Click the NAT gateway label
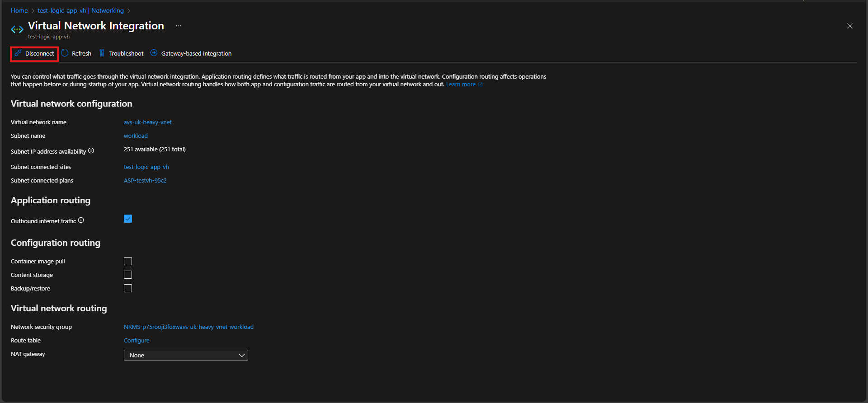 coord(28,354)
